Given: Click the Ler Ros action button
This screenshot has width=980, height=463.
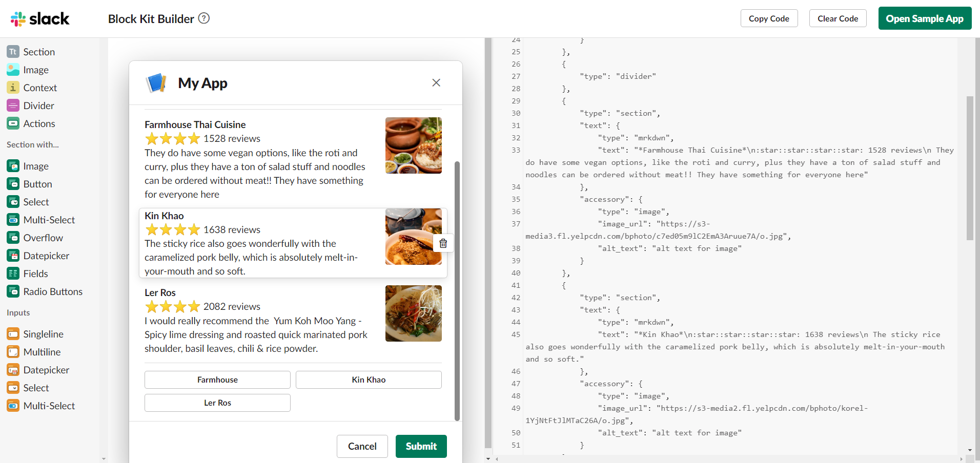Looking at the screenshot, I should pyautogui.click(x=217, y=403).
